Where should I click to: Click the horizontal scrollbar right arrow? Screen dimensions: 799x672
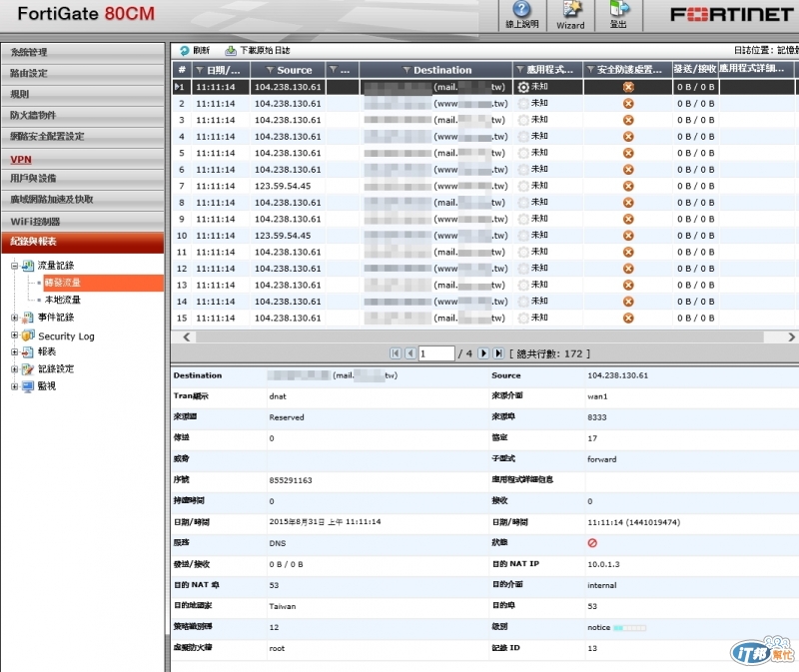[791, 336]
